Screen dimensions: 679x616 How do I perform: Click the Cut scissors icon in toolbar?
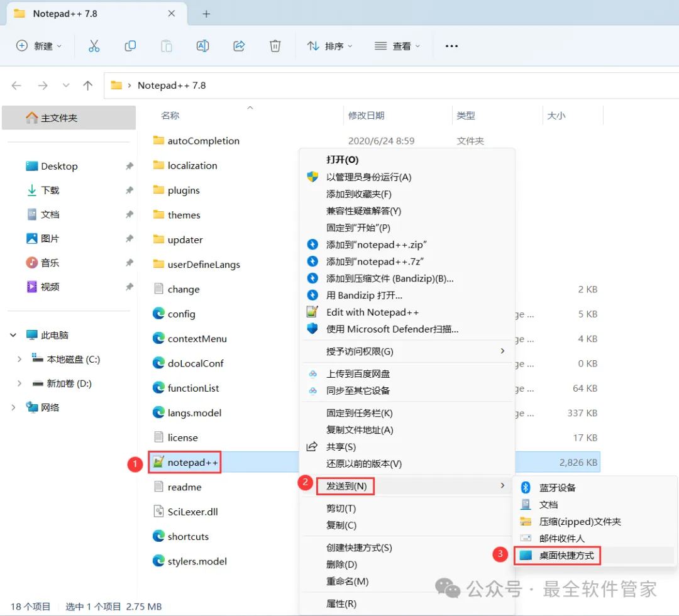[94, 46]
